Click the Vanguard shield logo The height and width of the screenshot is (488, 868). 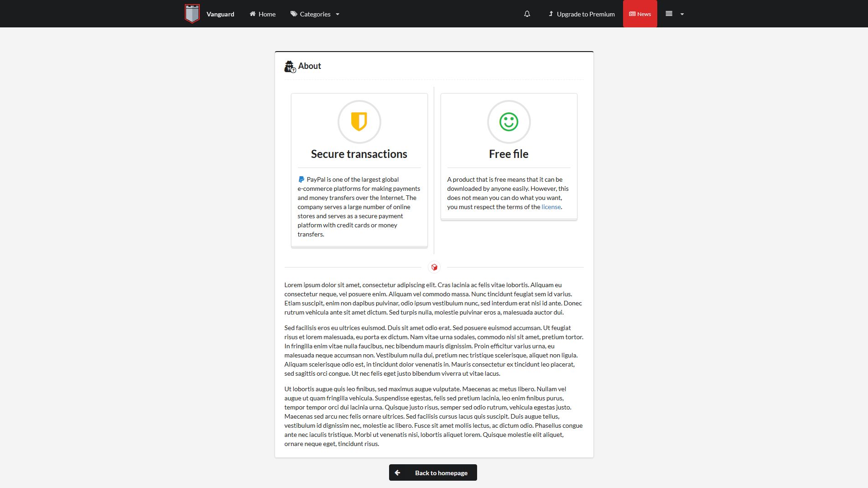tap(192, 14)
